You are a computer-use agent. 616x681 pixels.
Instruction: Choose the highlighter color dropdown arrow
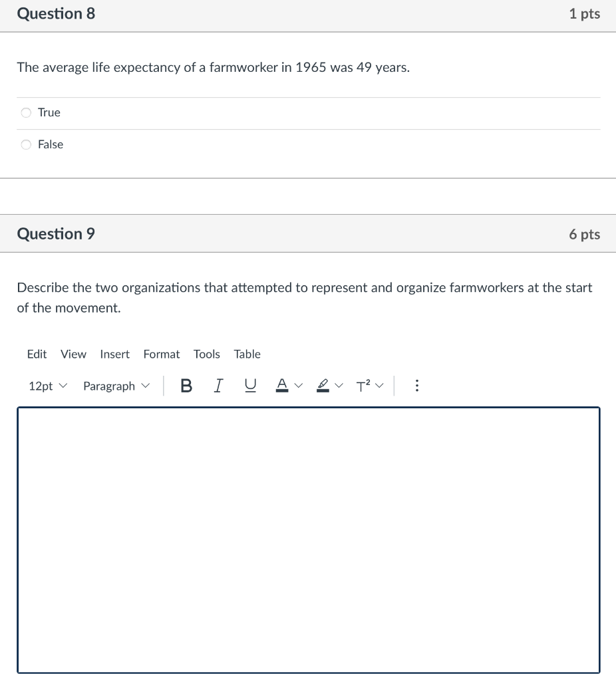339,386
